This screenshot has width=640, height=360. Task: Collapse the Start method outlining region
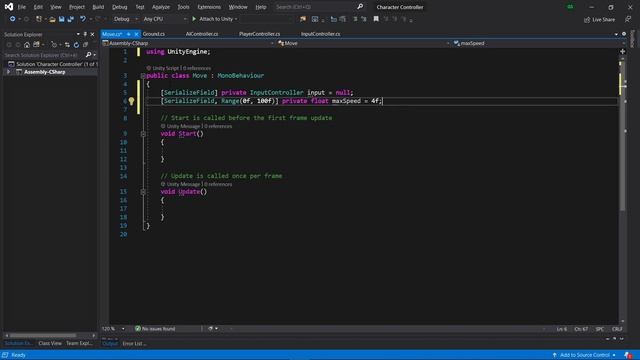tap(143, 134)
